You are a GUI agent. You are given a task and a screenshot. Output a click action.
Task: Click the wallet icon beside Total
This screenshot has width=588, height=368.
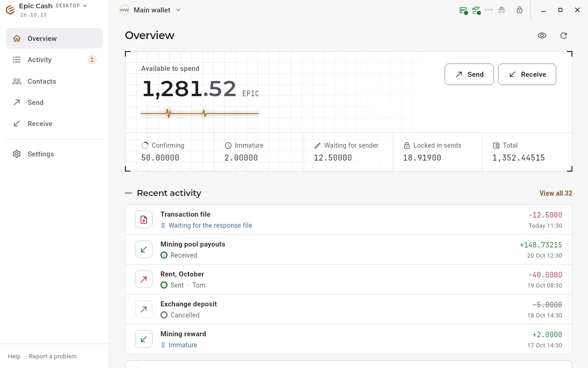coord(496,145)
